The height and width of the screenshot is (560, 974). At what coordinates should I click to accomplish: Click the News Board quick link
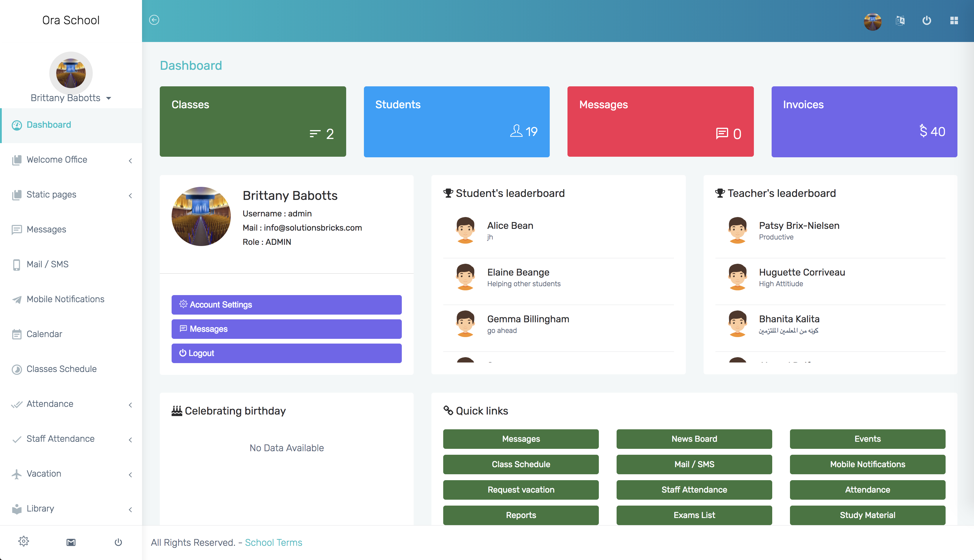click(694, 439)
